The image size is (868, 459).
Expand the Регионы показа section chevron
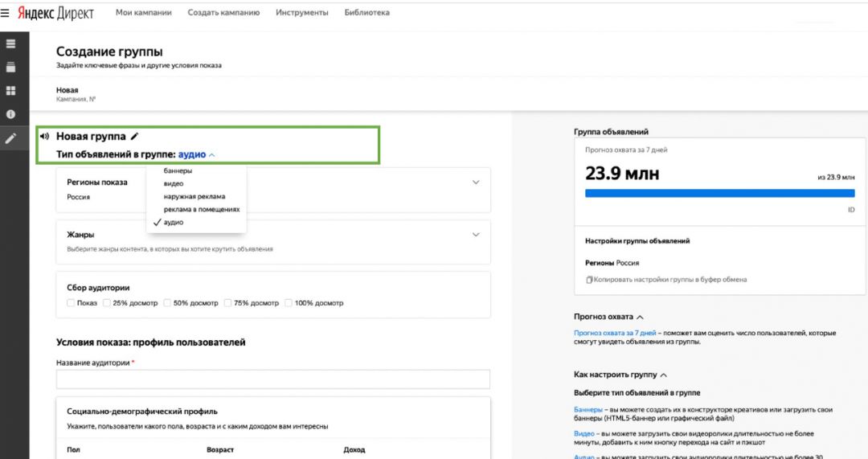pyautogui.click(x=476, y=182)
